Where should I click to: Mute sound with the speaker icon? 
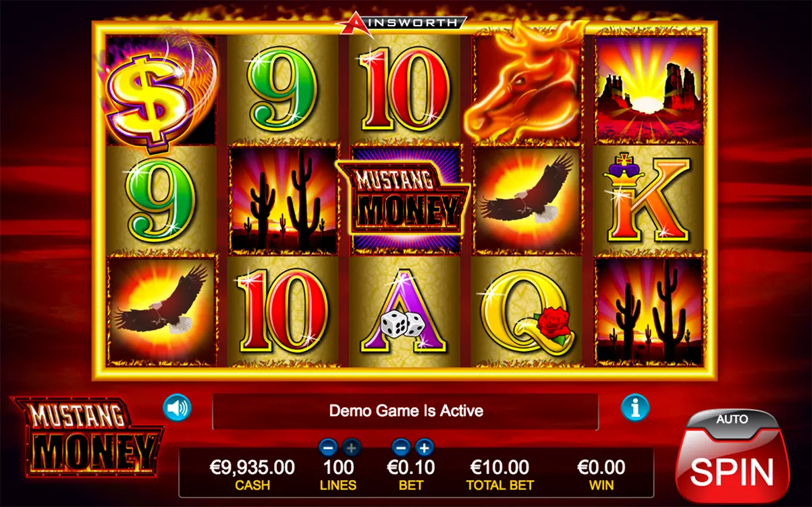point(177,408)
